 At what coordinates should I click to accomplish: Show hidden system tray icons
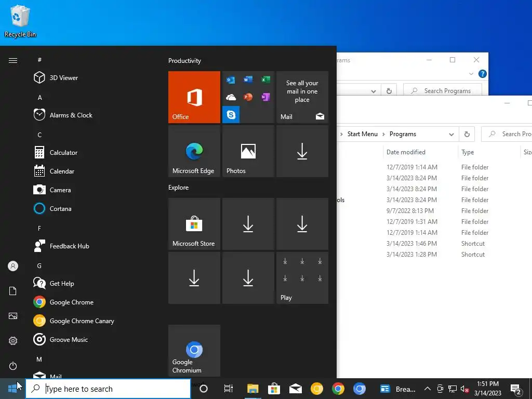coord(428,389)
